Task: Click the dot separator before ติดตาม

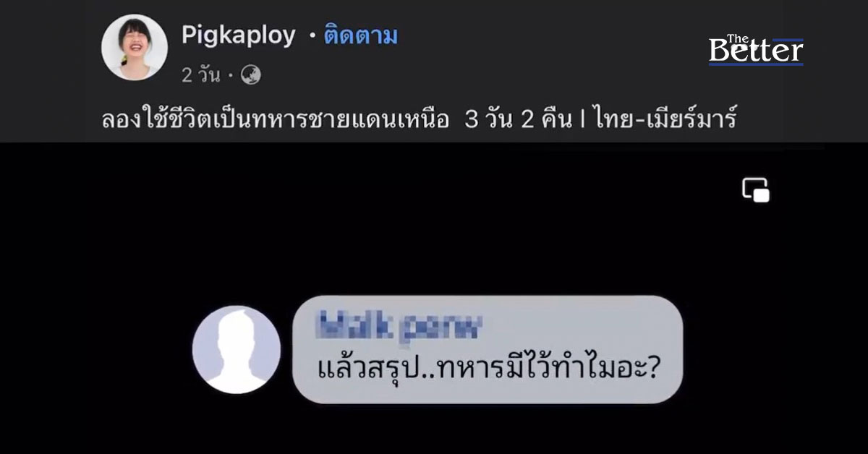Action: tap(312, 36)
